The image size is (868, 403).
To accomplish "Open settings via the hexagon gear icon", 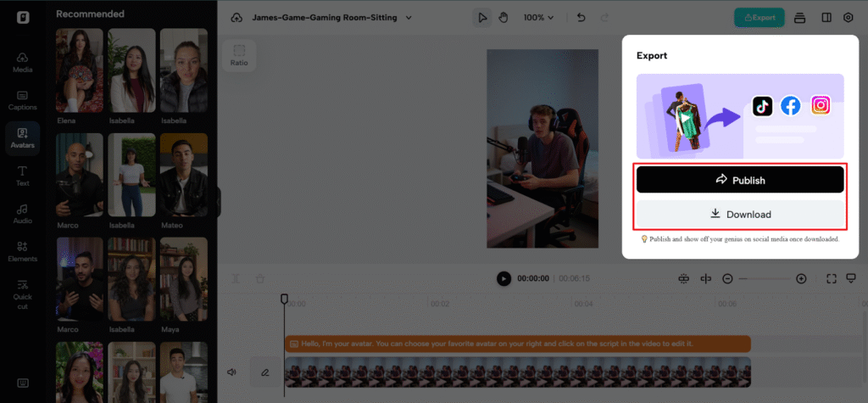I will click(x=849, y=17).
